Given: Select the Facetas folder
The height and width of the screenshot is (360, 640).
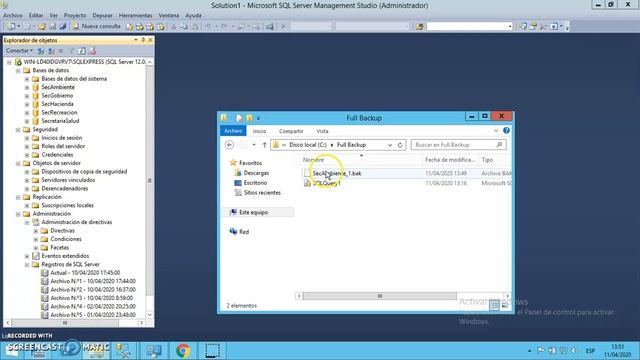Looking at the screenshot, I should (59, 247).
